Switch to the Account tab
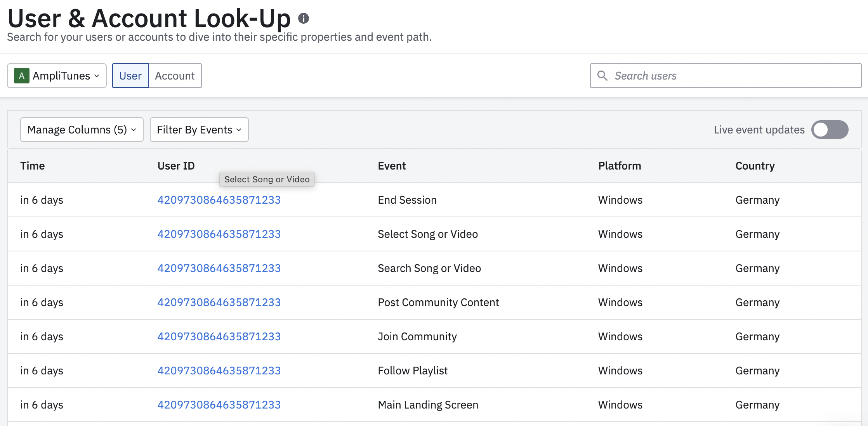This screenshot has height=426, width=868. pyautogui.click(x=175, y=76)
